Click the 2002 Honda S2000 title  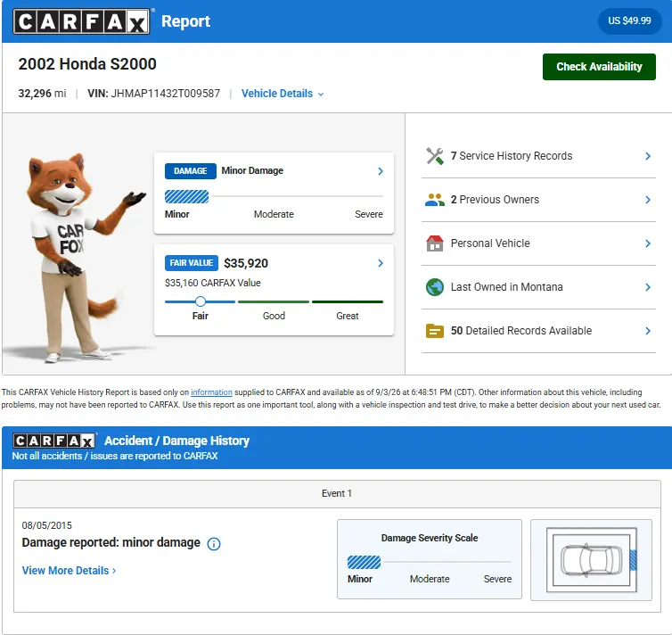pyautogui.click(x=87, y=64)
